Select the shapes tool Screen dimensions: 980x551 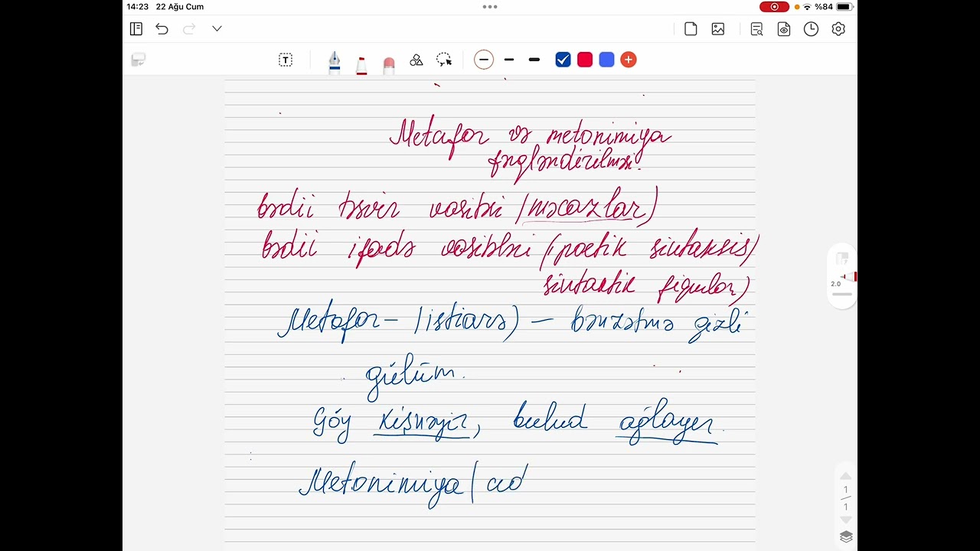click(416, 60)
